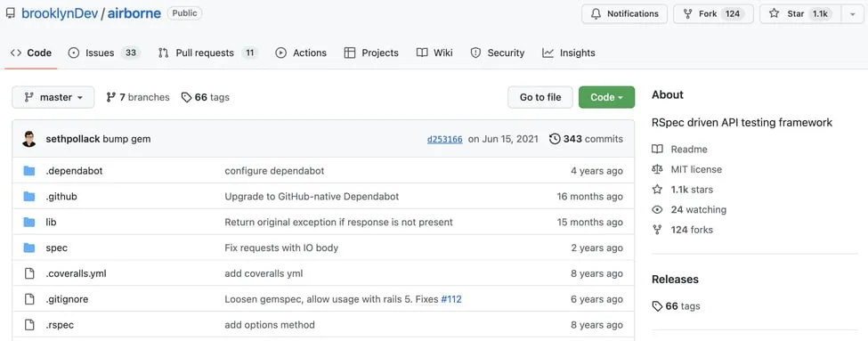Open the configure dependabot commit message

pos(274,171)
